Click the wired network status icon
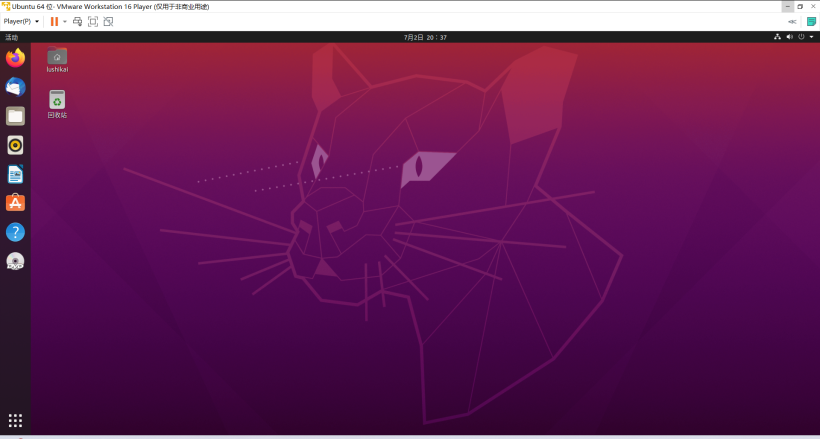 pyautogui.click(x=777, y=37)
